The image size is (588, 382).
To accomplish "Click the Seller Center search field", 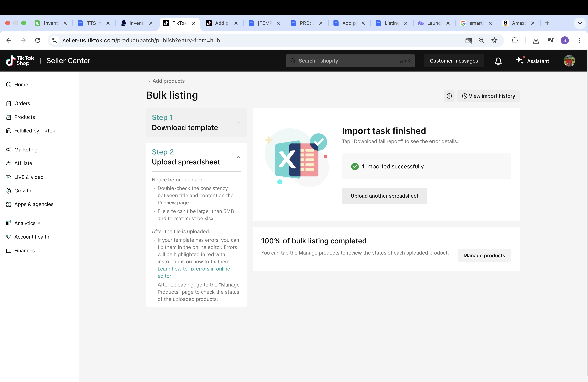I will [350, 61].
